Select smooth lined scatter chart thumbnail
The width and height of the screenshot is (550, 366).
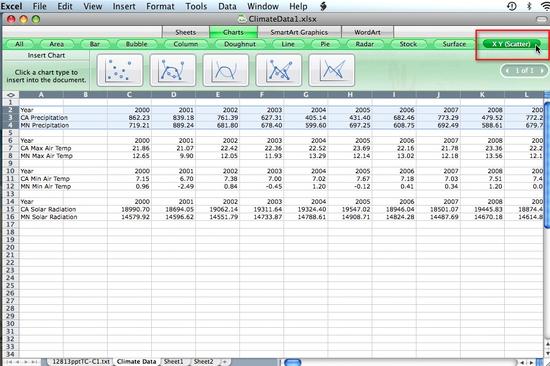tap(226, 70)
